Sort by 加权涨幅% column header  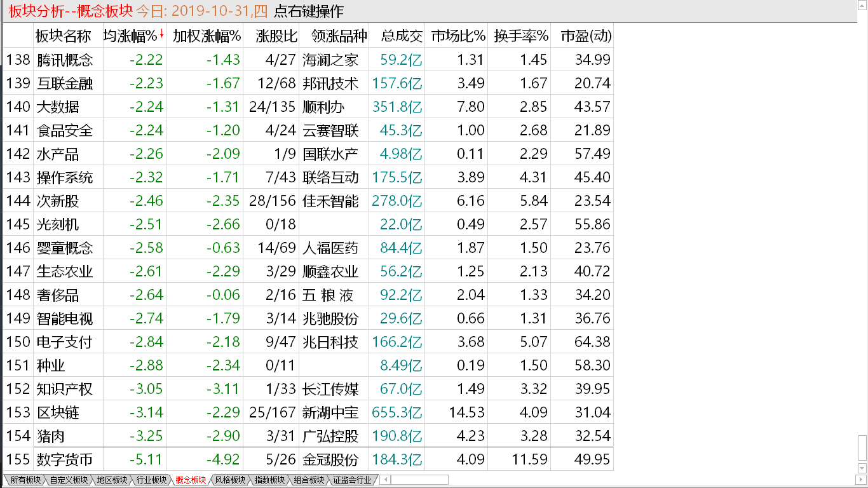[x=207, y=36]
